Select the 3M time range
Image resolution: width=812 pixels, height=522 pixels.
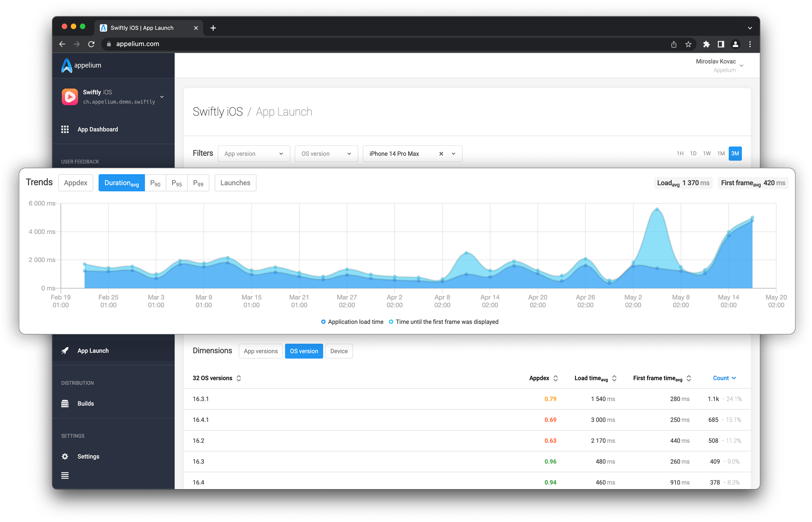[735, 154]
